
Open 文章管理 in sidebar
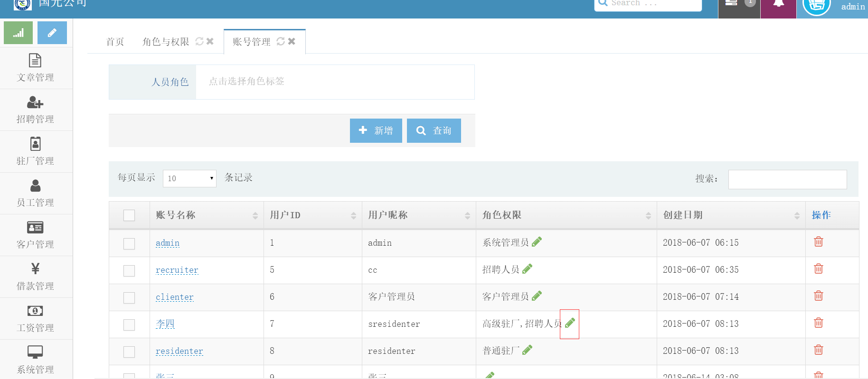point(36,68)
